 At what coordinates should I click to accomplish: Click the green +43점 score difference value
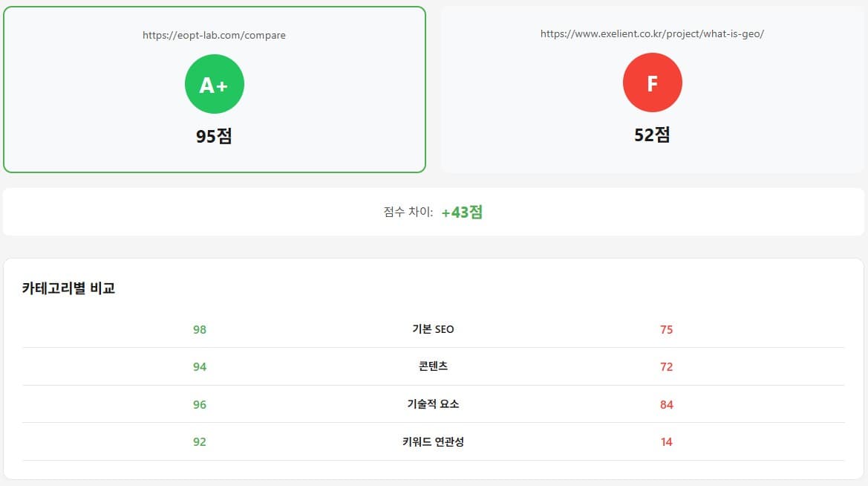[463, 212]
